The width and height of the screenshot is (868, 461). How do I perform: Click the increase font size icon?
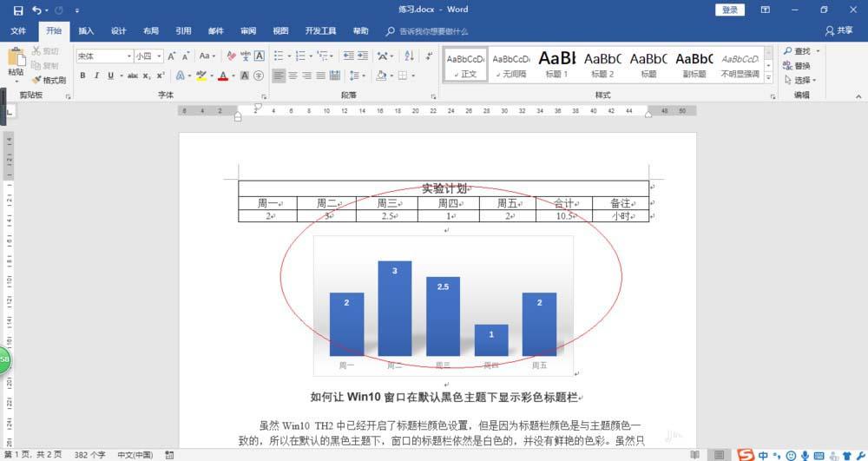[x=171, y=56]
